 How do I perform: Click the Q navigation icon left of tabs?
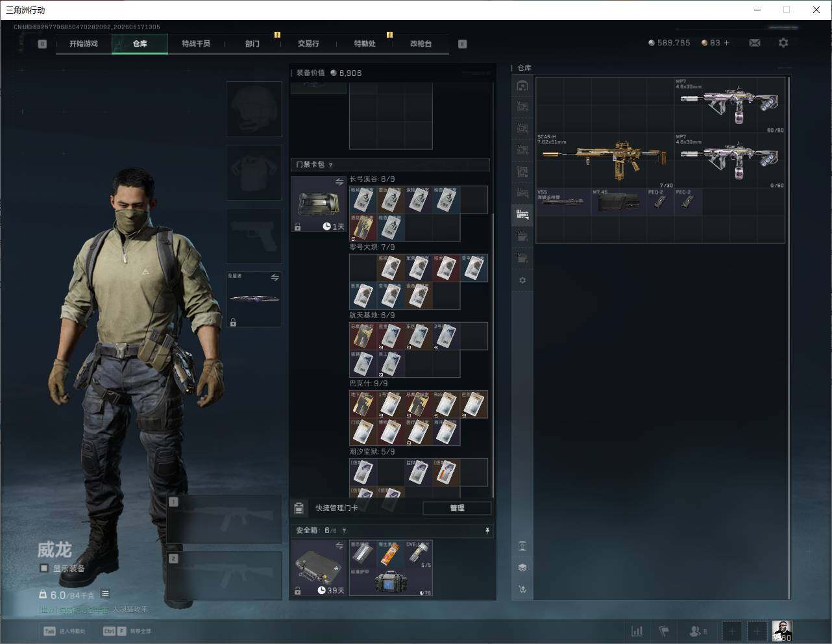[42, 44]
